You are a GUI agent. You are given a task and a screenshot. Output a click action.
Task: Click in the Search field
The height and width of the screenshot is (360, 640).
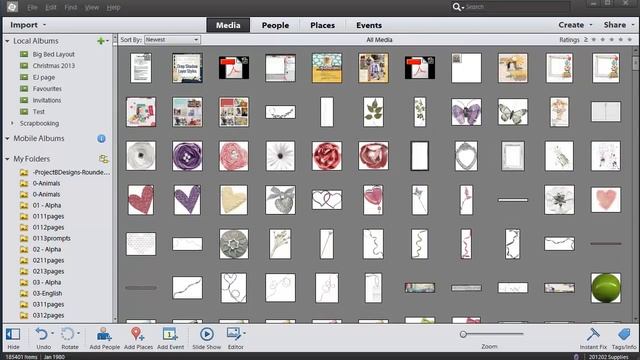coord(518,7)
